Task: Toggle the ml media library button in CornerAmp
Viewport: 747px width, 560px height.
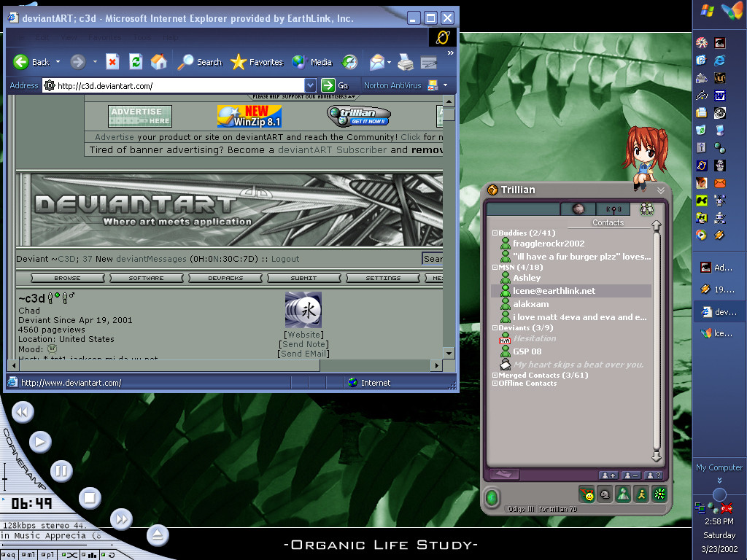Action: (x=28, y=555)
